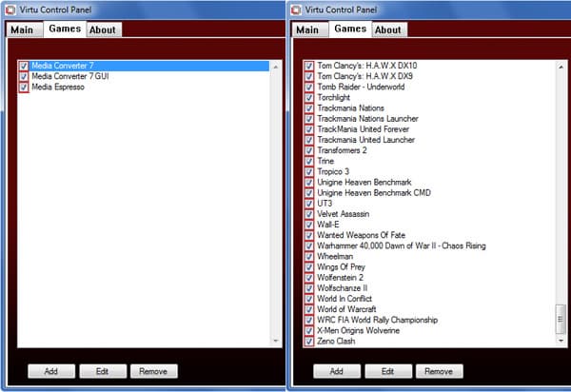Switch to the Games tab in the left window
571x392 pixels.
pyautogui.click(x=65, y=29)
